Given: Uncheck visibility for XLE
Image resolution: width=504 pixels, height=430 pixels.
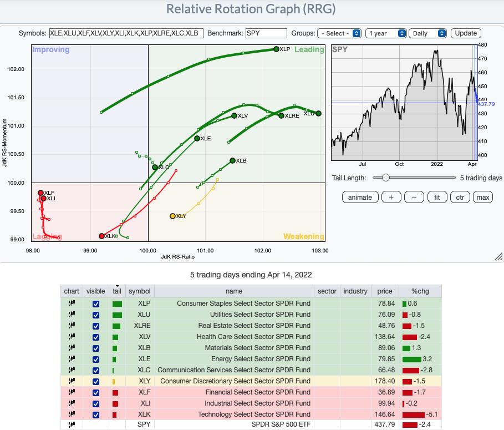Looking at the screenshot, I should (96, 359).
